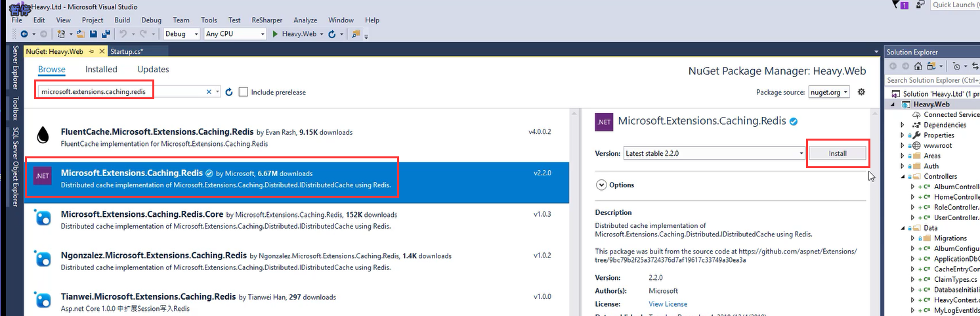The width and height of the screenshot is (980, 316).
Task: Switch to the Startup.cs* document tab
Action: click(x=127, y=51)
